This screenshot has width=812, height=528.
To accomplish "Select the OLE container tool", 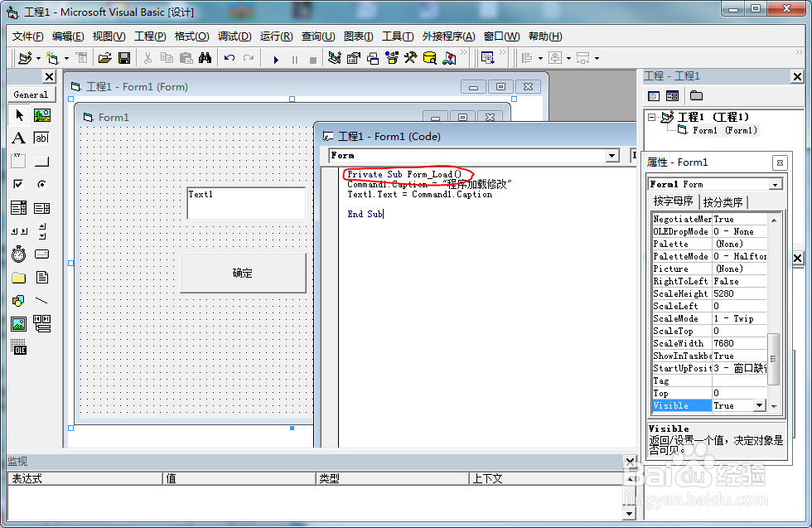I will 18,347.
